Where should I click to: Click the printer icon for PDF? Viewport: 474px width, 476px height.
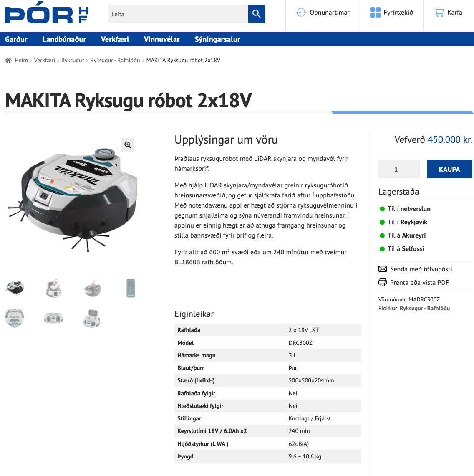[382, 282]
